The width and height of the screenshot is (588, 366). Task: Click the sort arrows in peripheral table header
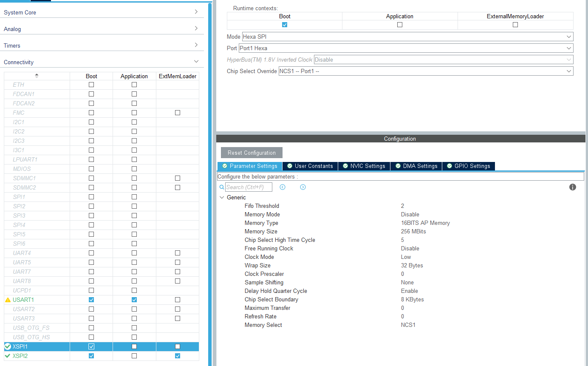coord(37,76)
